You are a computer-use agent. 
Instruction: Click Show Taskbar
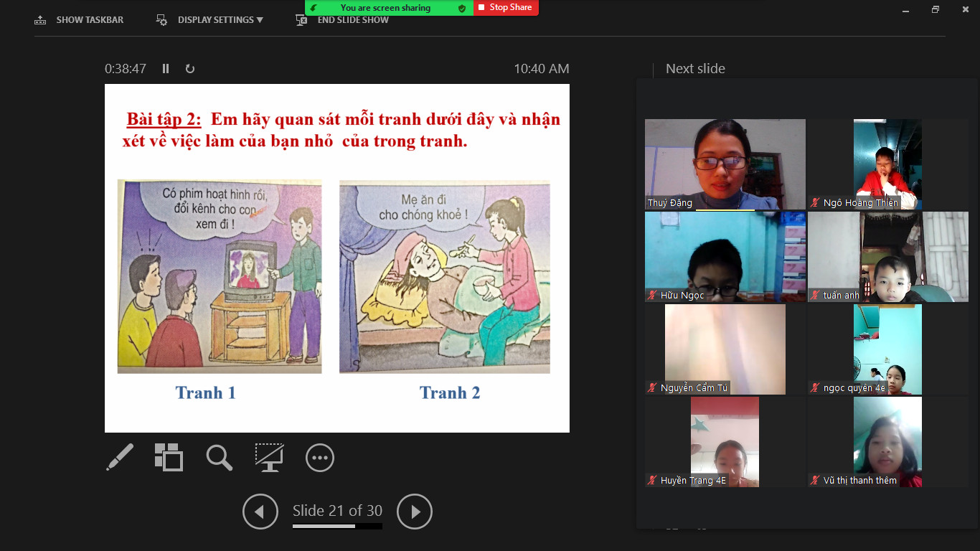click(79, 20)
